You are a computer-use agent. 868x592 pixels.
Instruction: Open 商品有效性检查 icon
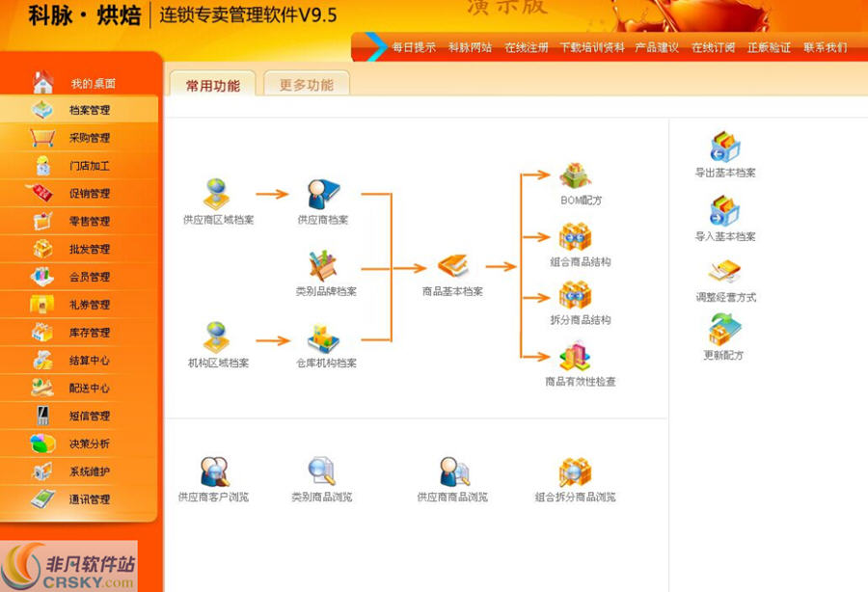(576, 357)
